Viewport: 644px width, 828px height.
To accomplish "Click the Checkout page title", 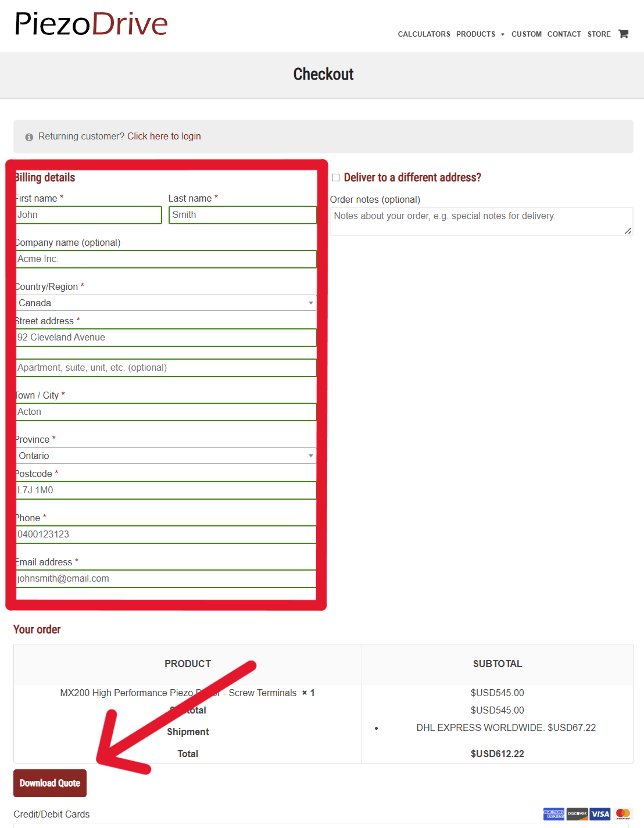I will [x=323, y=74].
